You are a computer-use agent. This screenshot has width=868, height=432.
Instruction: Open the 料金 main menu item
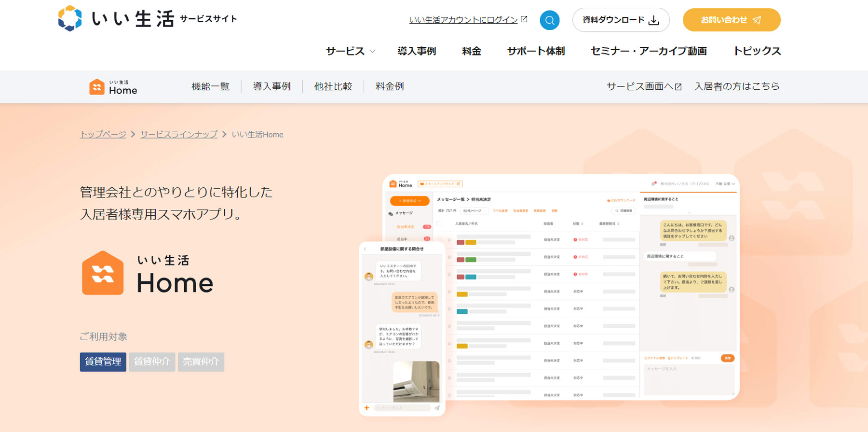point(471,51)
